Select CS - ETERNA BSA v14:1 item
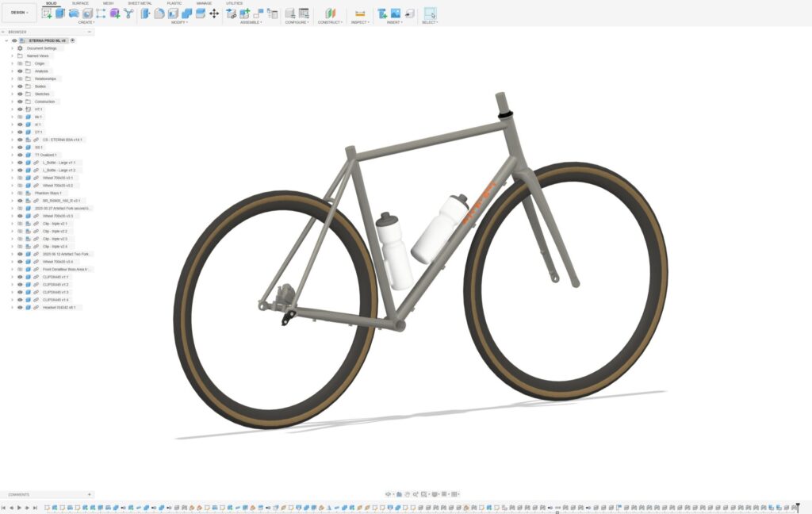The width and height of the screenshot is (812, 514). tap(62, 140)
